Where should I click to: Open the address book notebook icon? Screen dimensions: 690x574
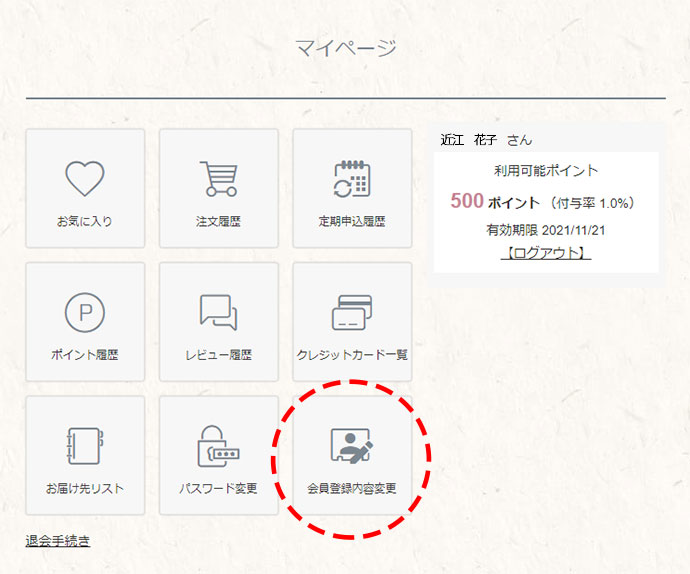(x=85, y=447)
